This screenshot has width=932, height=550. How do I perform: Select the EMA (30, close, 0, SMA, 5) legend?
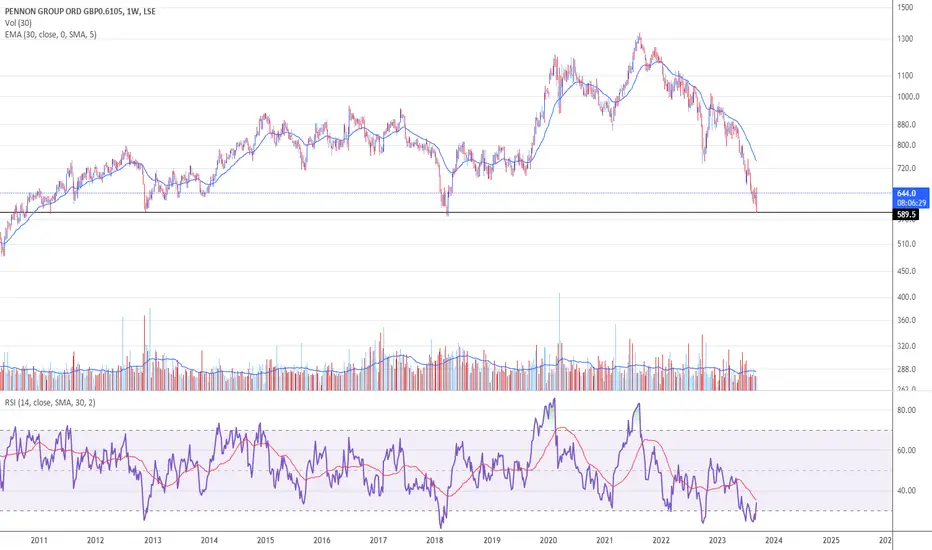coord(51,34)
